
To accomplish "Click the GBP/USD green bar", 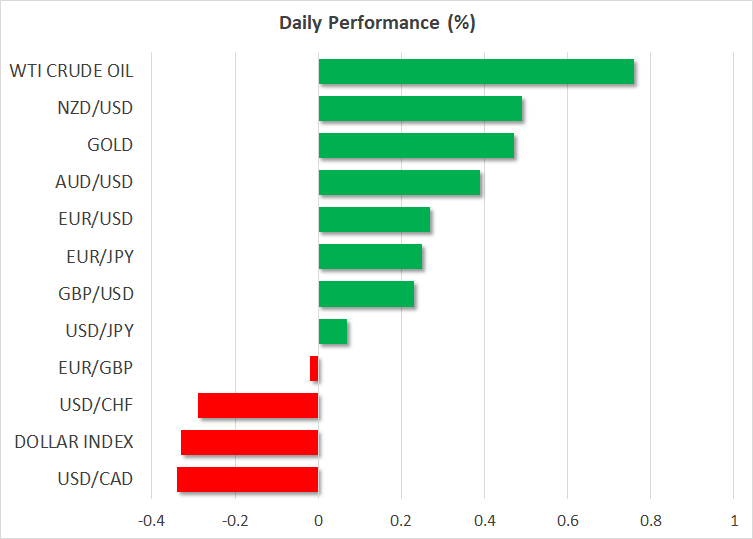I will click(366, 294).
